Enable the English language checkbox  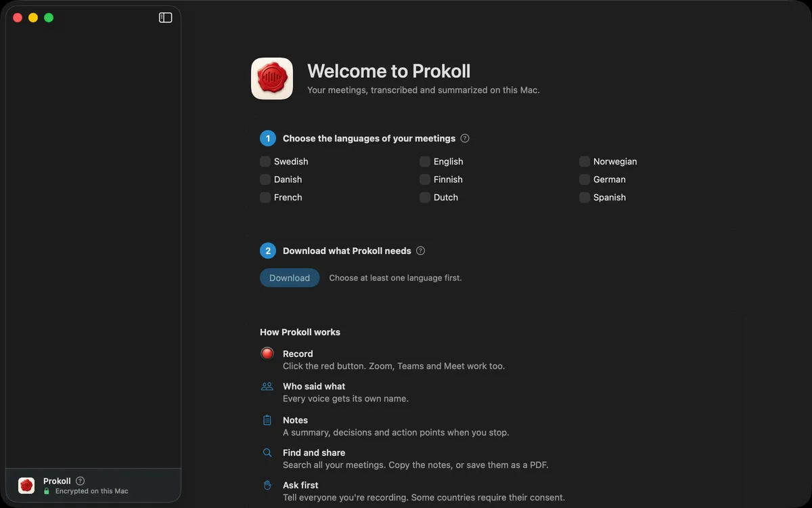click(425, 161)
